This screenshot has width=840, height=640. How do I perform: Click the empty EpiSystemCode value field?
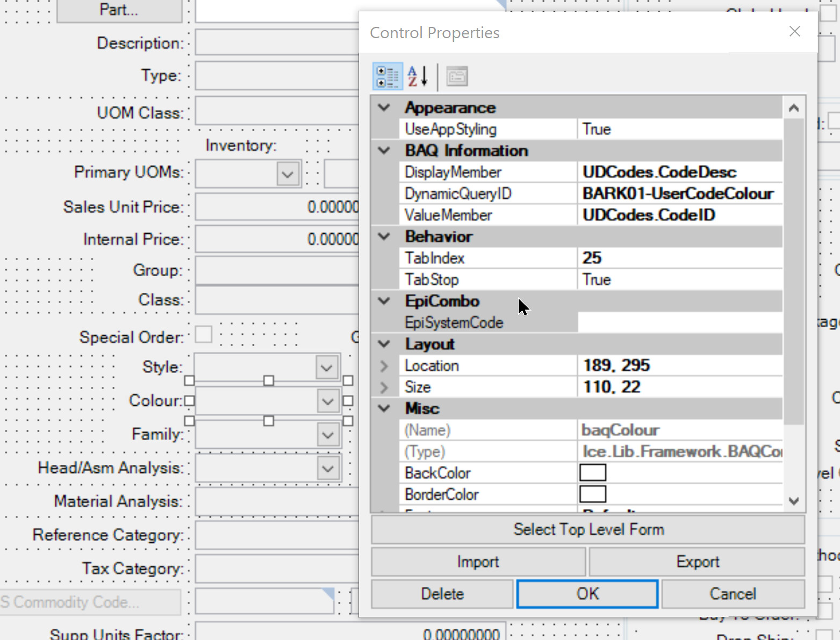(x=680, y=322)
